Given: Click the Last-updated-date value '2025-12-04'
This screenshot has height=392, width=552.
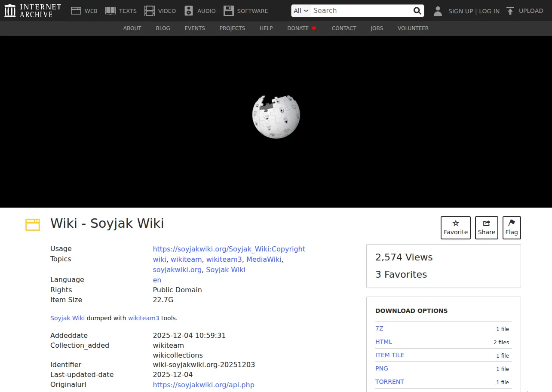Looking at the screenshot, I should [173, 375].
